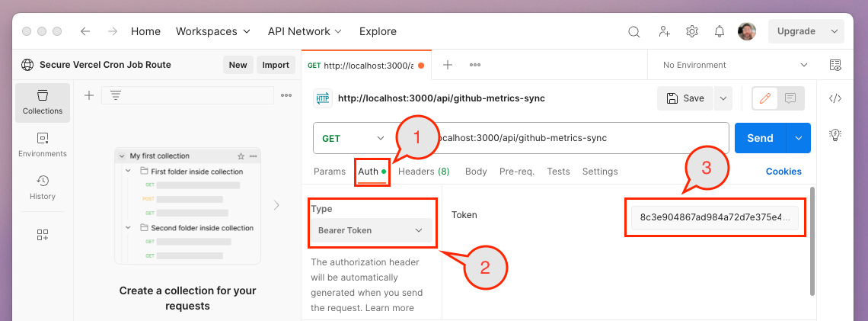Click the search magnifier icon in header
Image resolution: width=868 pixels, height=321 pixels.
pyautogui.click(x=633, y=32)
